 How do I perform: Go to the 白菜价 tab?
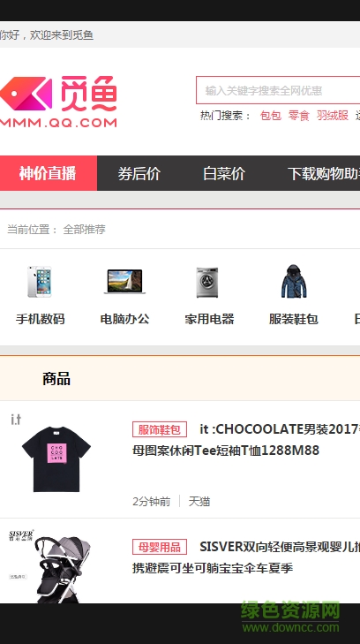tap(224, 173)
